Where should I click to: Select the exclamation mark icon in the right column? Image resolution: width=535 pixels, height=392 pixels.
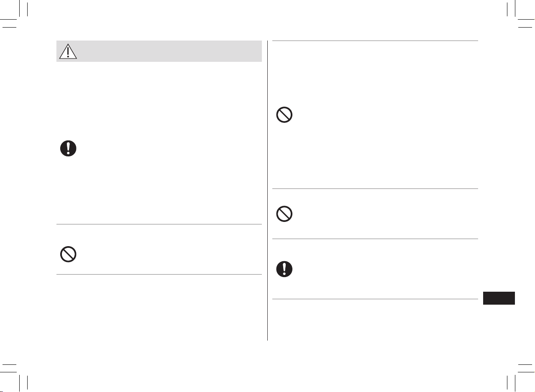coord(284,269)
